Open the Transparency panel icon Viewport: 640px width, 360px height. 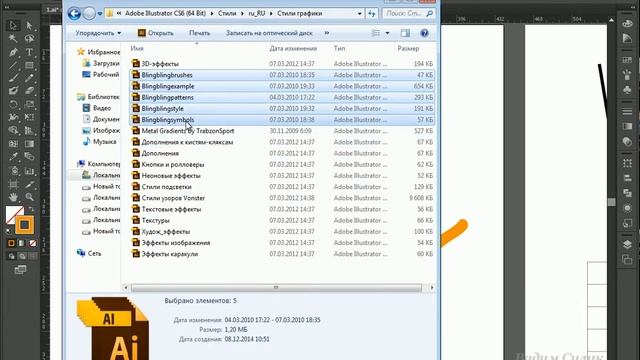(x=627, y=142)
